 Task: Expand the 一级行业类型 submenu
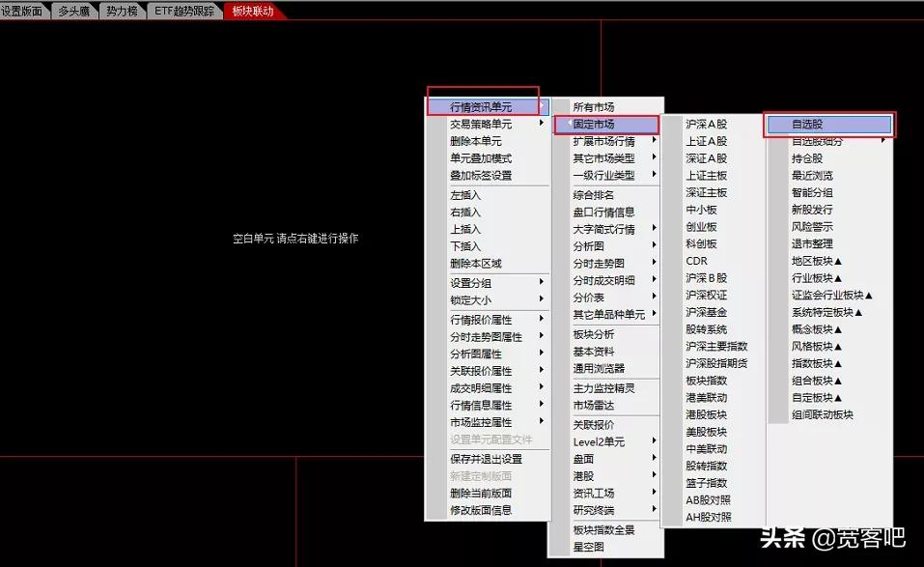(599, 174)
